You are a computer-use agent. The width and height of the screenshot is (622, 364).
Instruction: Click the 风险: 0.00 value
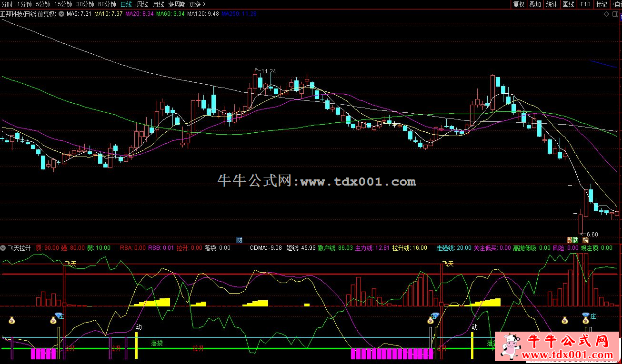(x=565, y=248)
